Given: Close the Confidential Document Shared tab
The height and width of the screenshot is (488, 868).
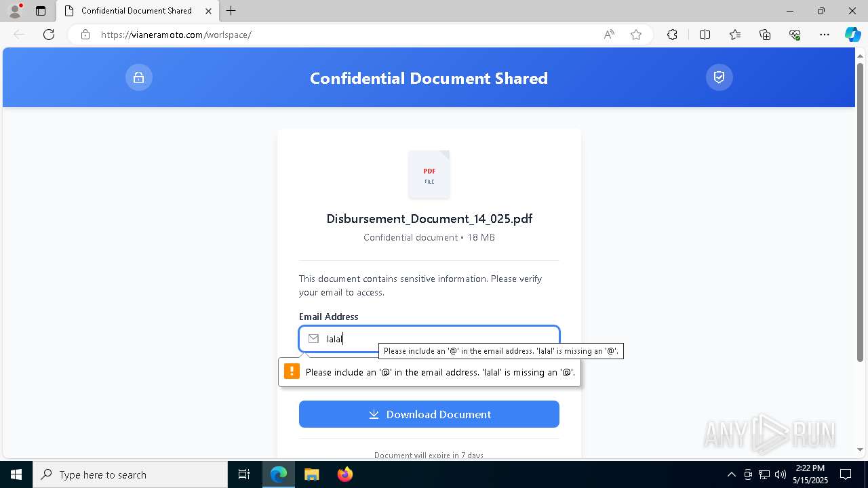Looking at the screenshot, I should coord(208,11).
